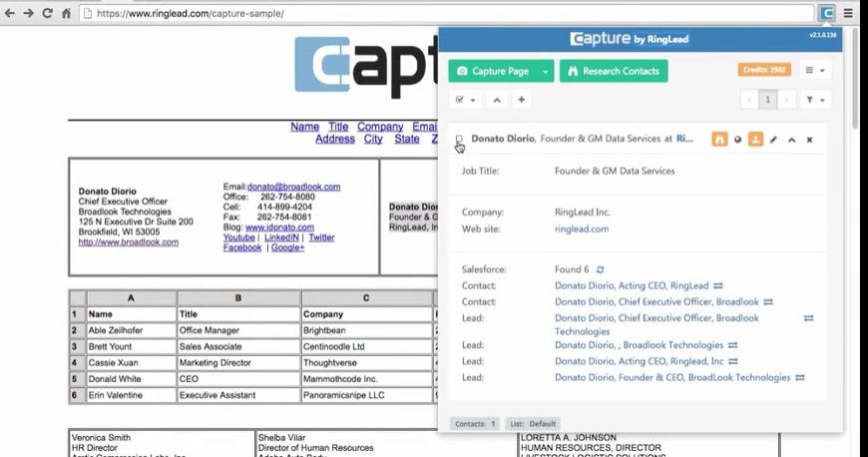Open lead Donato Diorio, , Broadlook Technologies
The image size is (868, 457).
[x=639, y=345]
